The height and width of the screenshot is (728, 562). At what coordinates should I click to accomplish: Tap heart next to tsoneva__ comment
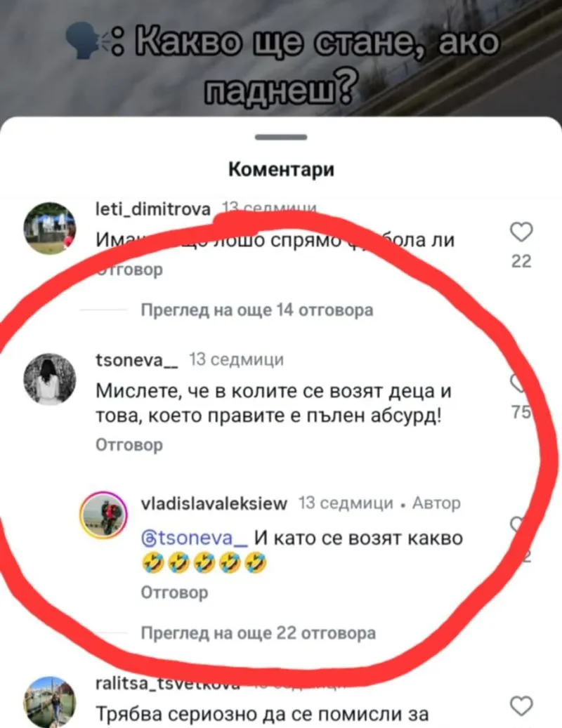(x=519, y=383)
